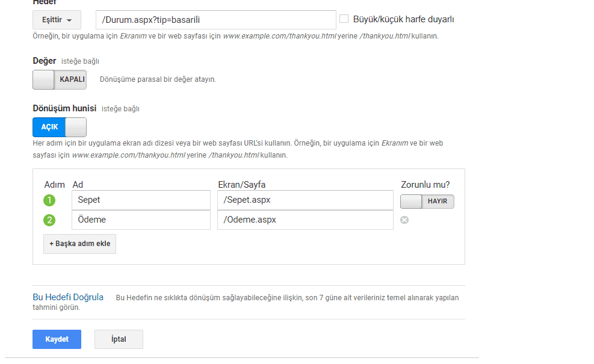This screenshot has height=364, width=594.
Task: Click the green step 1 number badge
Action: click(x=49, y=201)
